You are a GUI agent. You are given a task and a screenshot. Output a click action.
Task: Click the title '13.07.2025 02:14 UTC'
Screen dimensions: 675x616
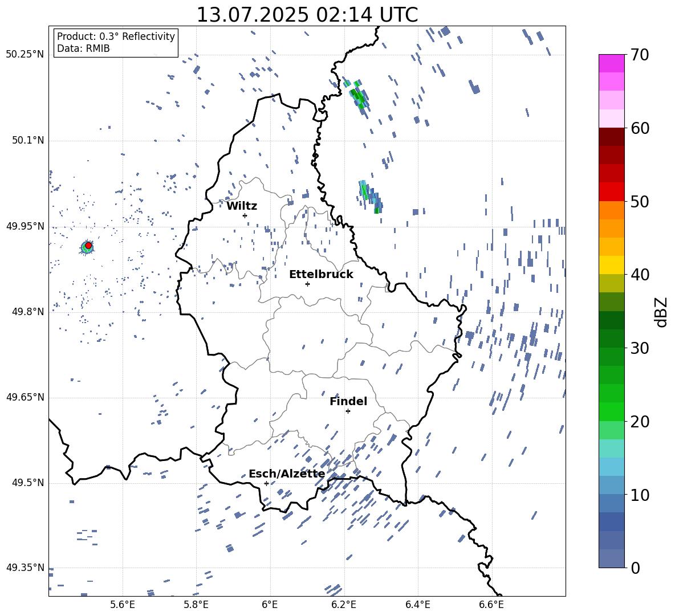[x=307, y=15]
